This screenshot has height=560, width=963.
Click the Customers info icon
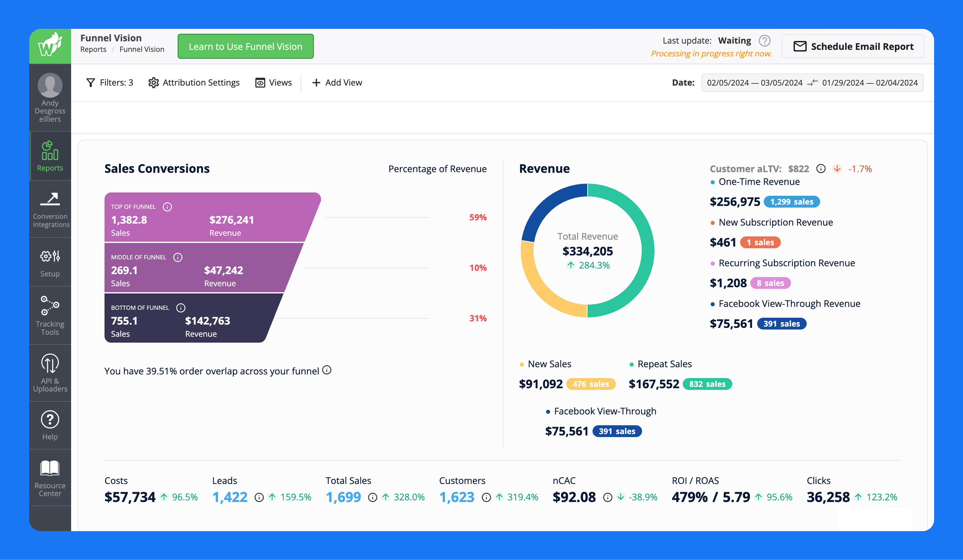486,497
